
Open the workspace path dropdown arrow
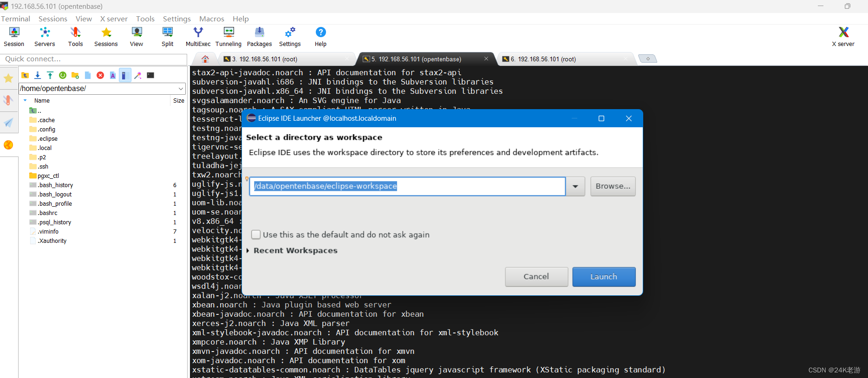point(575,186)
